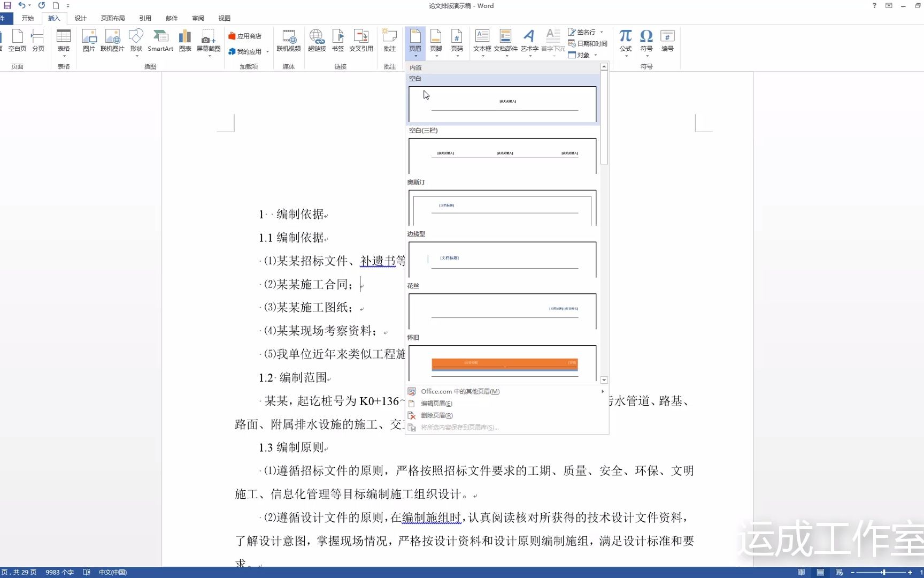Open the Footer (页脚) dropdown
Viewport: 924px width, 578px height.
point(436,43)
